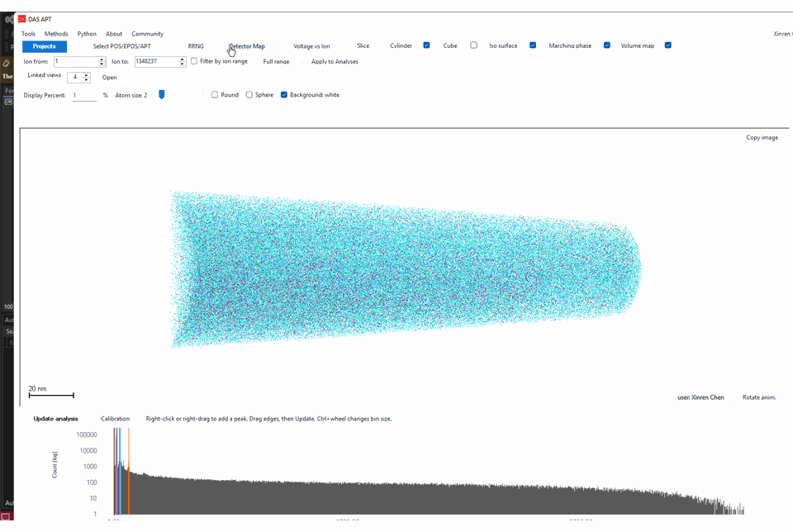Click the Atom size slider handle

[161, 94]
